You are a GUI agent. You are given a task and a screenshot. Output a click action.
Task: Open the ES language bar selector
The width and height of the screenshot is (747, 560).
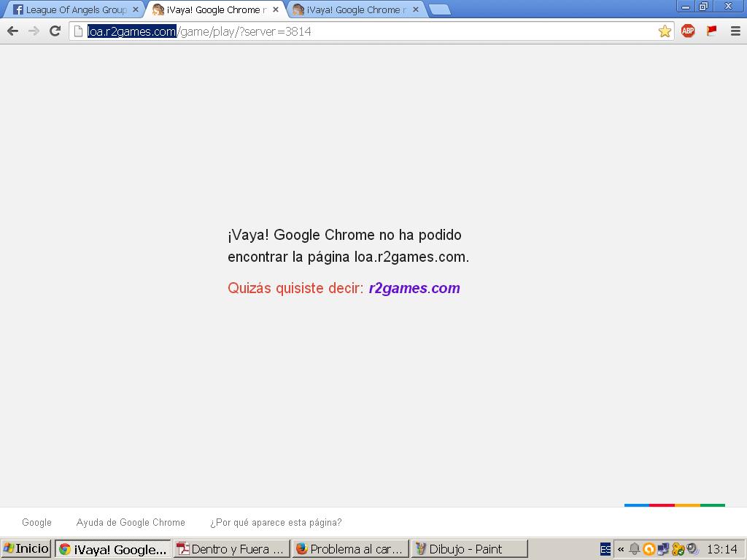[605, 549]
